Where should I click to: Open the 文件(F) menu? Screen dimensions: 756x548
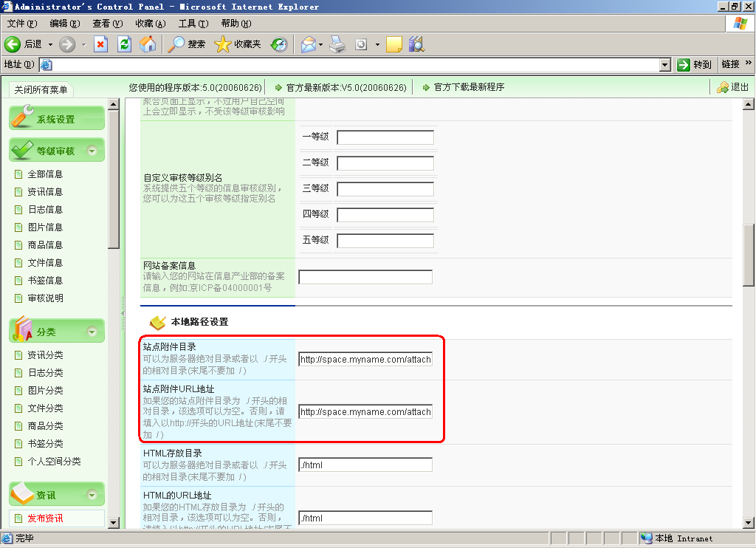pos(22,23)
